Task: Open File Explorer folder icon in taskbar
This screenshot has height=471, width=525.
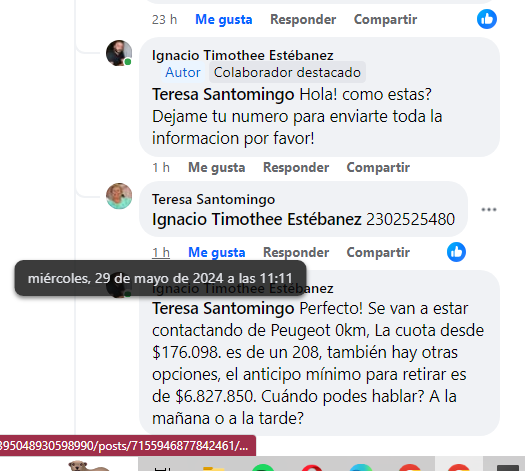Action: pos(213,468)
